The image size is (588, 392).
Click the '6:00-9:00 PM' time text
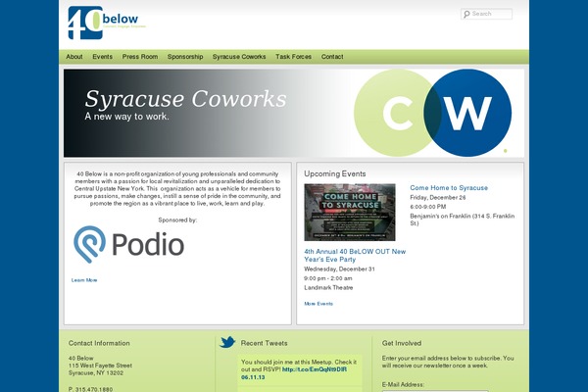click(428, 207)
